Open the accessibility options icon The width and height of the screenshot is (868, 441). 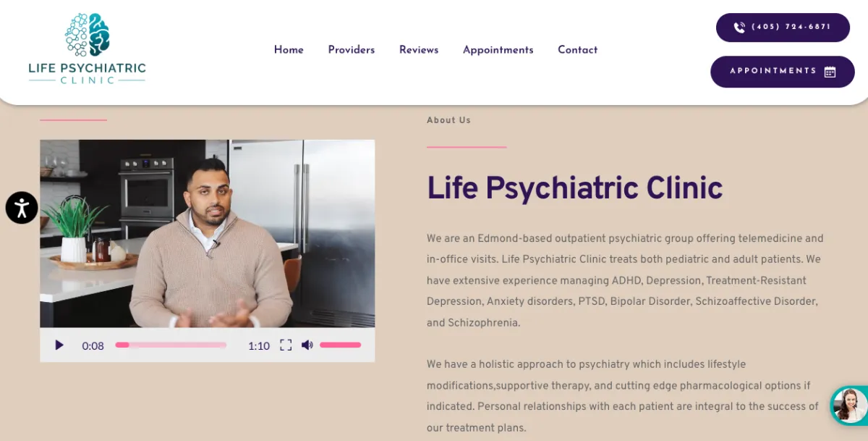click(x=22, y=208)
